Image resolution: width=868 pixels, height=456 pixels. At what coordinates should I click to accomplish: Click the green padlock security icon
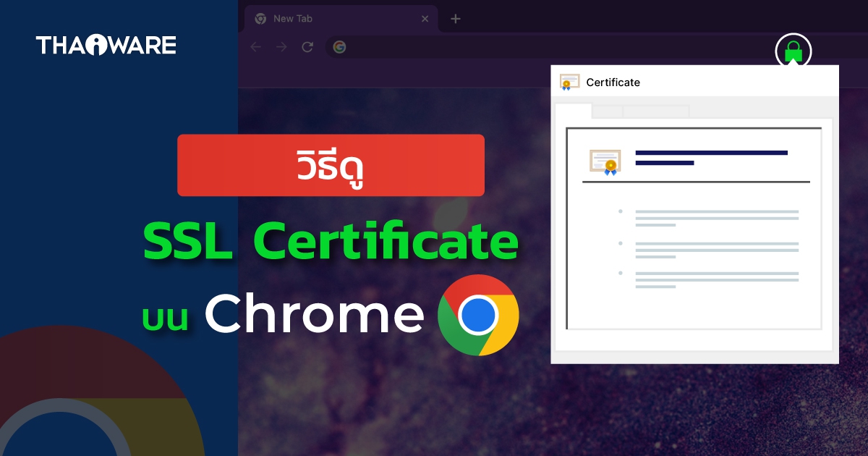tap(793, 51)
